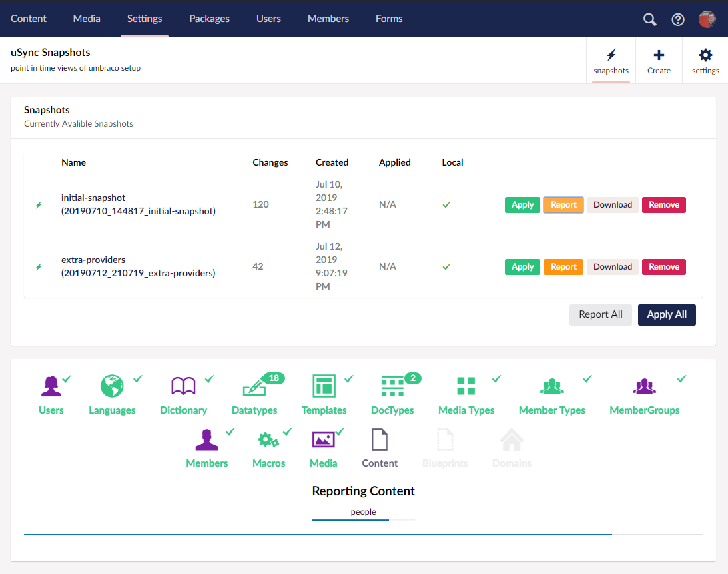The width and height of the screenshot is (728, 574).
Task: Select the extra-providers name text
Action: (x=138, y=267)
